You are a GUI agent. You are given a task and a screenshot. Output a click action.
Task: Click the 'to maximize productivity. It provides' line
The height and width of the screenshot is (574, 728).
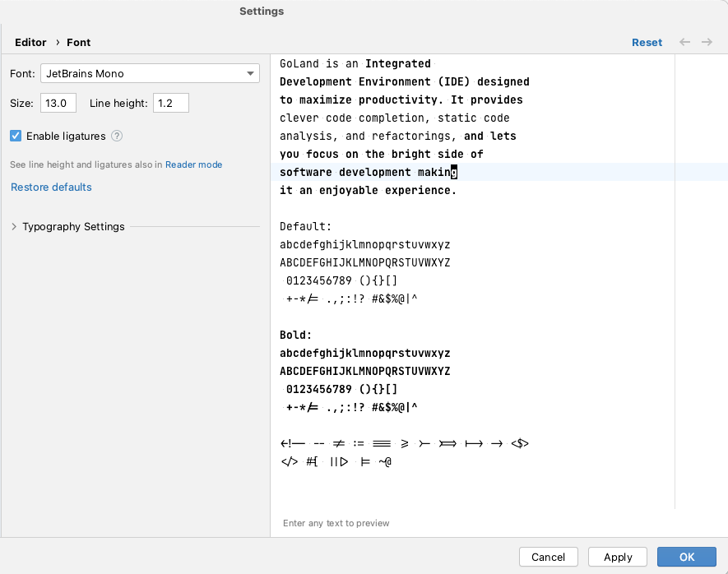pyautogui.click(x=401, y=100)
